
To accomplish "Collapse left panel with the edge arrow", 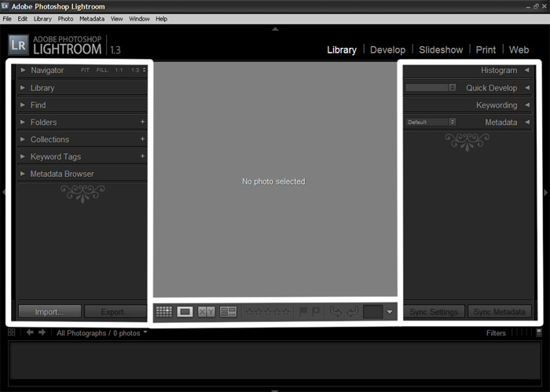I will pyautogui.click(x=3, y=192).
